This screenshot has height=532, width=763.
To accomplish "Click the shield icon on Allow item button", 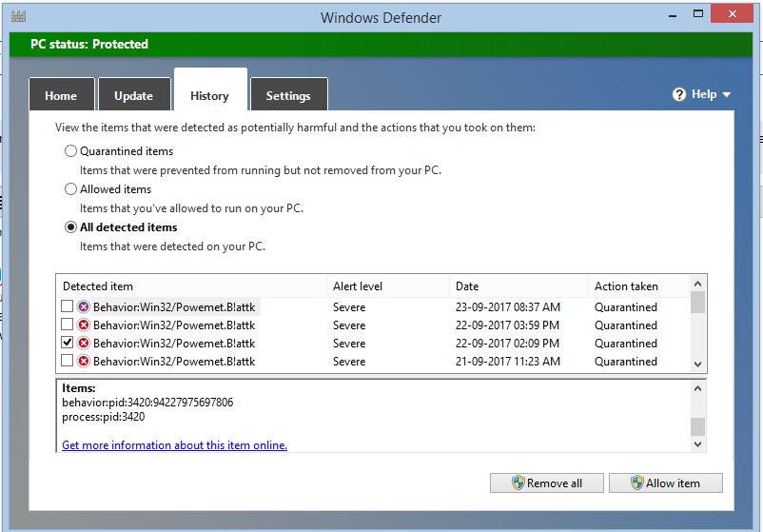I will click(x=637, y=483).
